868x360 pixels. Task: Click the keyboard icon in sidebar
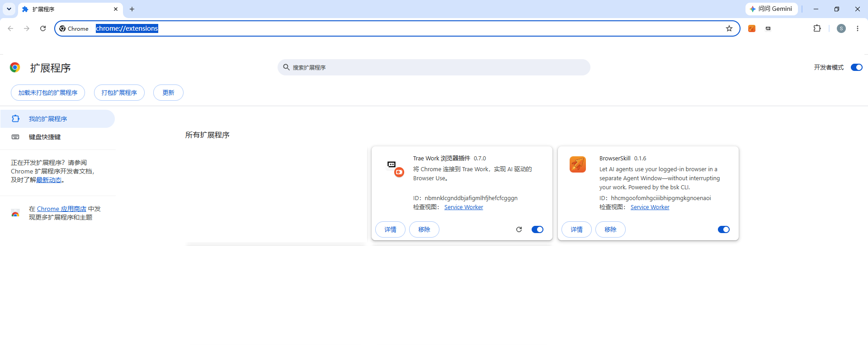click(15, 137)
